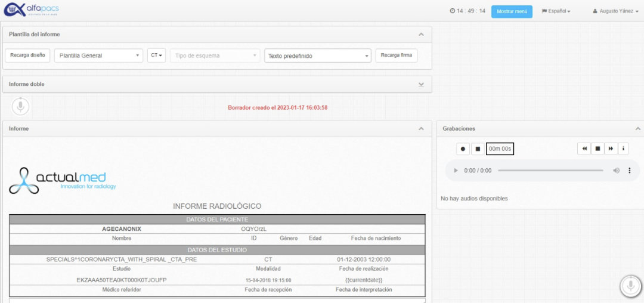
Task: Mute the audio player volume
Action: (x=616, y=171)
